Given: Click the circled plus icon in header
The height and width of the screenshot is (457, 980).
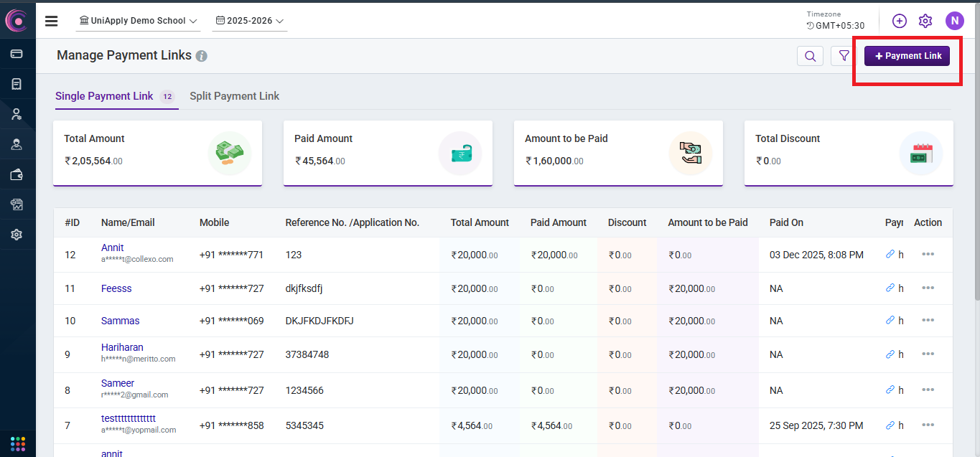Looking at the screenshot, I should (x=899, y=21).
